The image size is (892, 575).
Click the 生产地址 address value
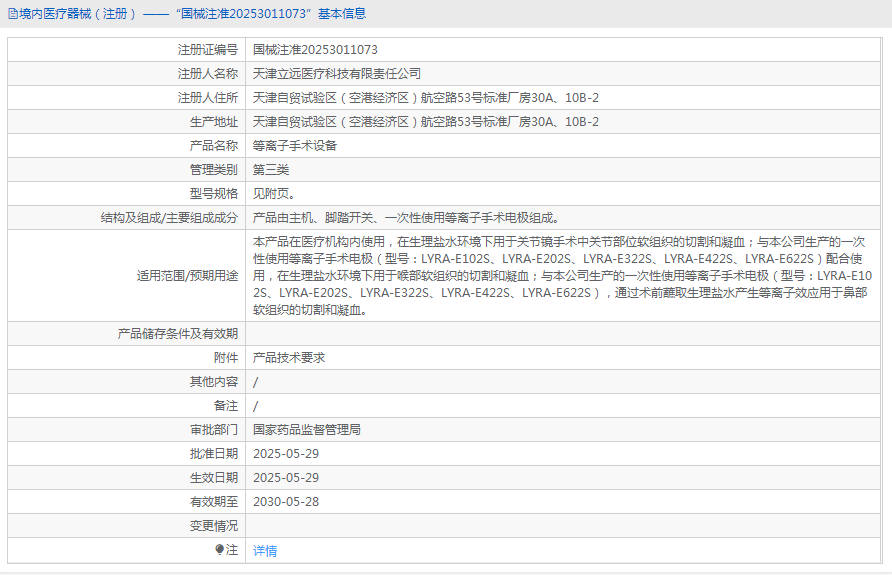pyautogui.click(x=426, y=122)
